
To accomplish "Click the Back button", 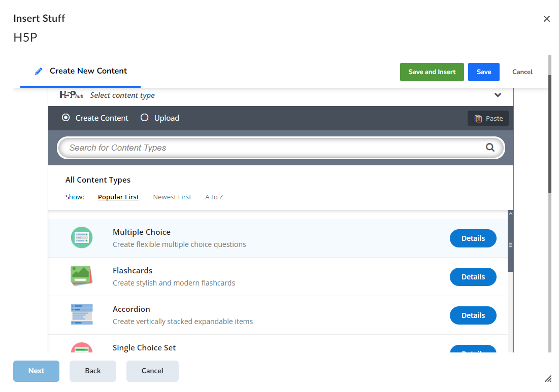I will click(x=93, y=371).
